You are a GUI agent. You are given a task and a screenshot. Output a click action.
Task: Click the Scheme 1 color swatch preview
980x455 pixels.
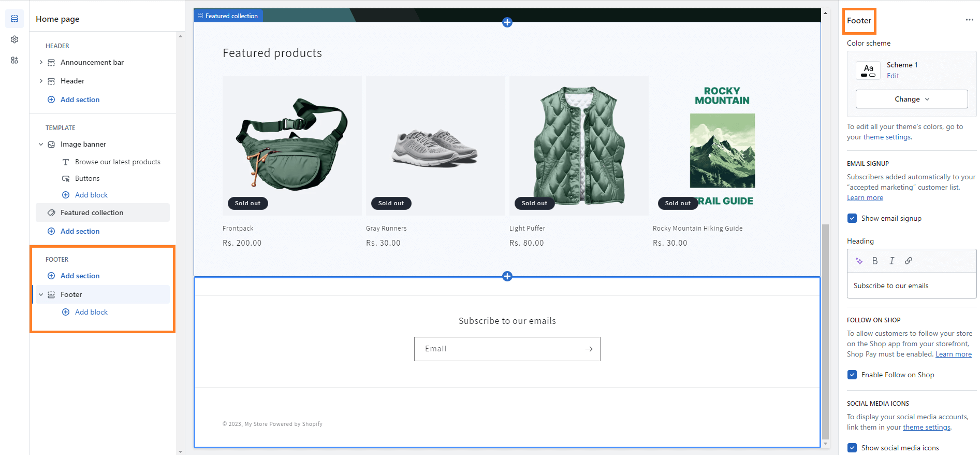coord(868,70)
